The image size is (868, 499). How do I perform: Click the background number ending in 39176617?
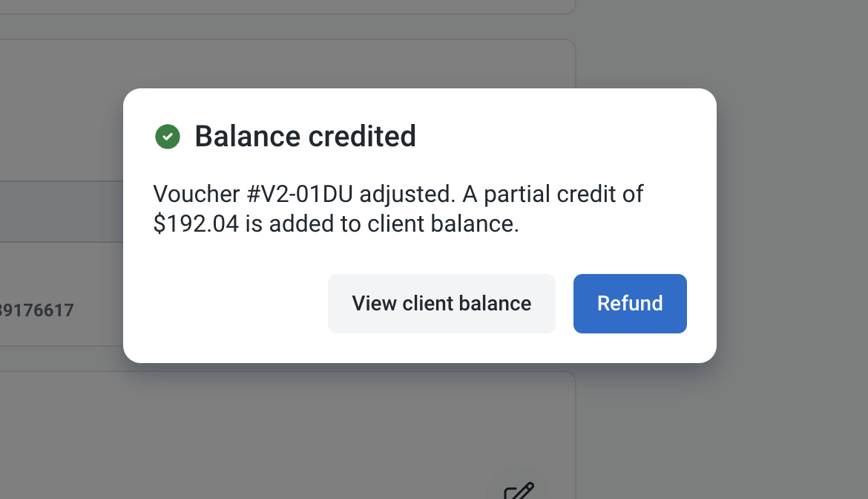[37, 310]
